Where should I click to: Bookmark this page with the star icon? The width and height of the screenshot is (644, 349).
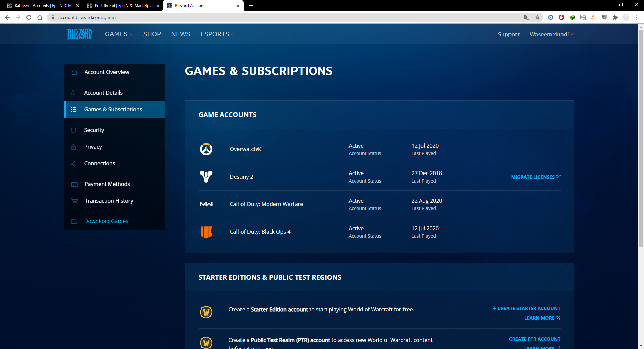coord(537,17)
